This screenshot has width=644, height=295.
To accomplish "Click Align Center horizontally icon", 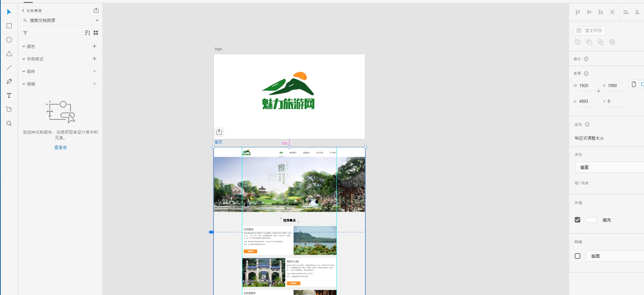I will [x=637, y=12].
